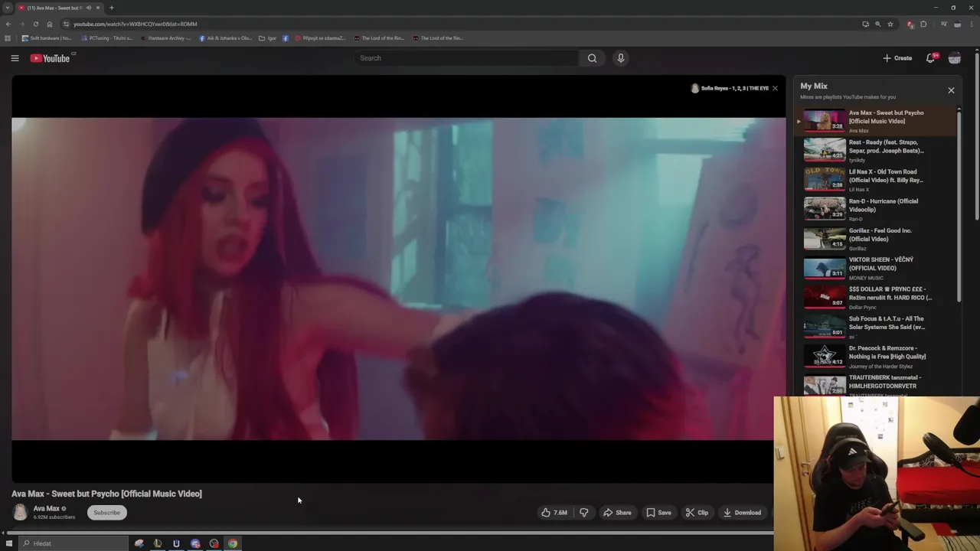Screen dimensions: 980x551
Task: Open Chrome three-dot menu
Action: [x=972, y=24]
